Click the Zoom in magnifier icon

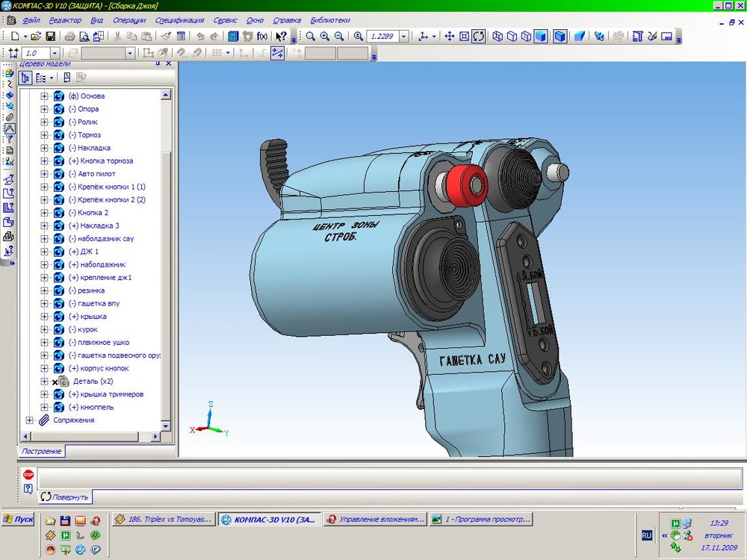tap(325, 36)
